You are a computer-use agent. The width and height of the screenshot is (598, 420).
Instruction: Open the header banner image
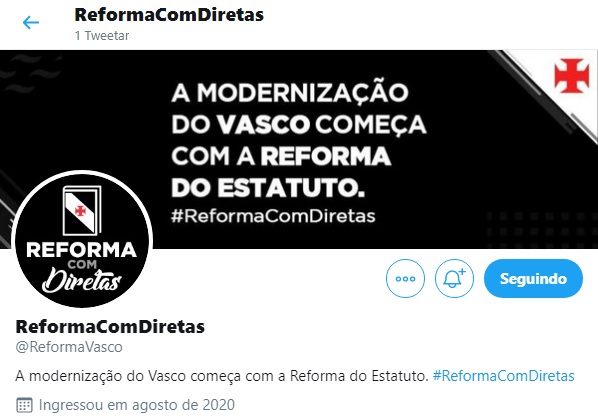pos(299,149)
